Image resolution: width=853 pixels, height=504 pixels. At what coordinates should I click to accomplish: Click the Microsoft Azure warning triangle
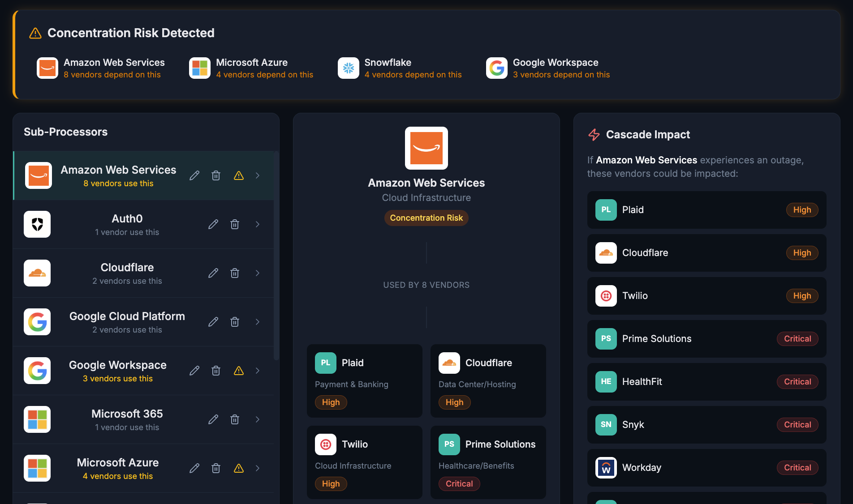239,468
